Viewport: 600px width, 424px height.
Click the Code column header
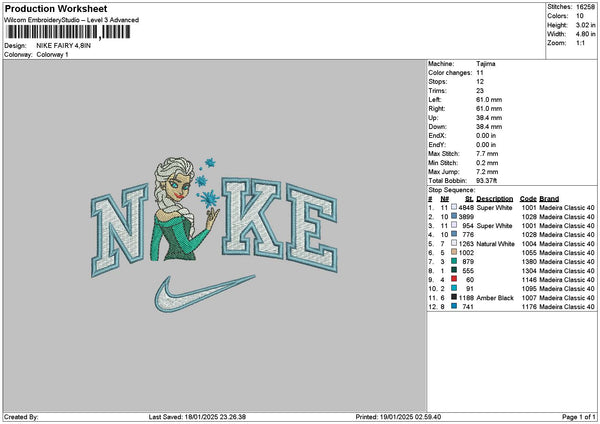pyautogui.click(x=528, y=199)
